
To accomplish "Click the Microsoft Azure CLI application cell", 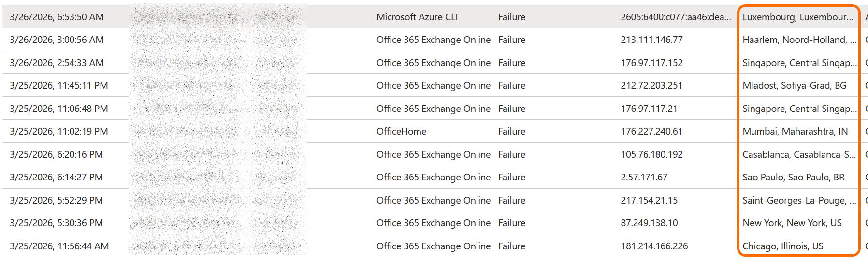I will coord(417,17).
